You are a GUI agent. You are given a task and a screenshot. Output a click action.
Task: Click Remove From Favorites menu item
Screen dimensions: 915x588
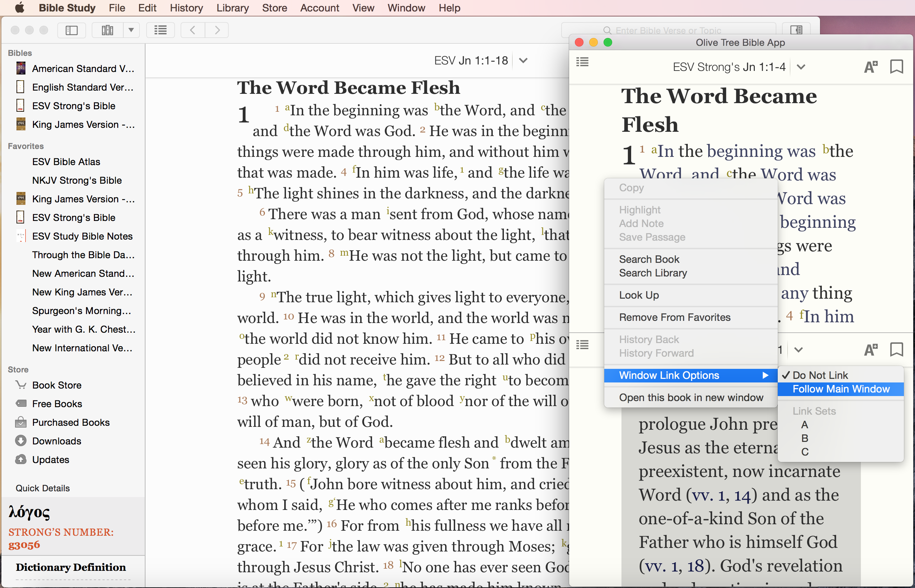tap(675, 317)
